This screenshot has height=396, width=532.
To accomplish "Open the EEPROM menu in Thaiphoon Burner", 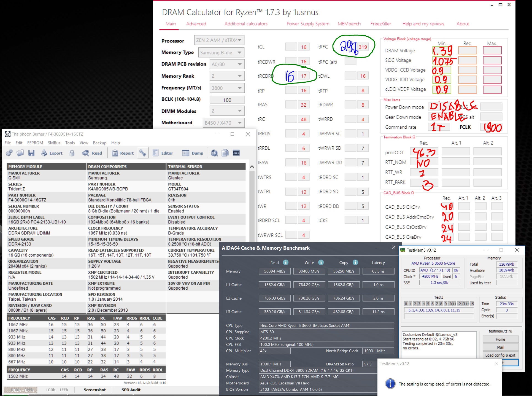I will [x=35, y=143].
